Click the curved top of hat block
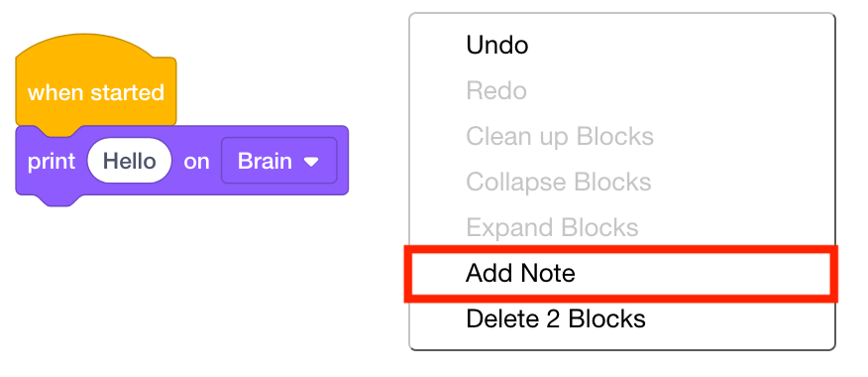Image resolution: width=868 pixels, height=377 pixels. [83, 44]
